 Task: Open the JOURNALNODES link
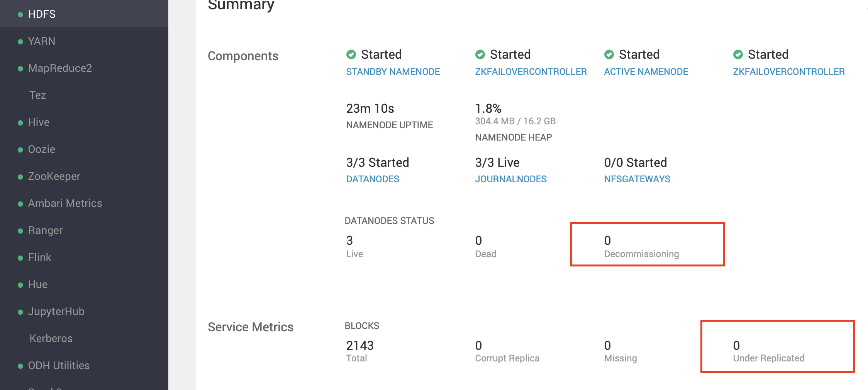510,179
